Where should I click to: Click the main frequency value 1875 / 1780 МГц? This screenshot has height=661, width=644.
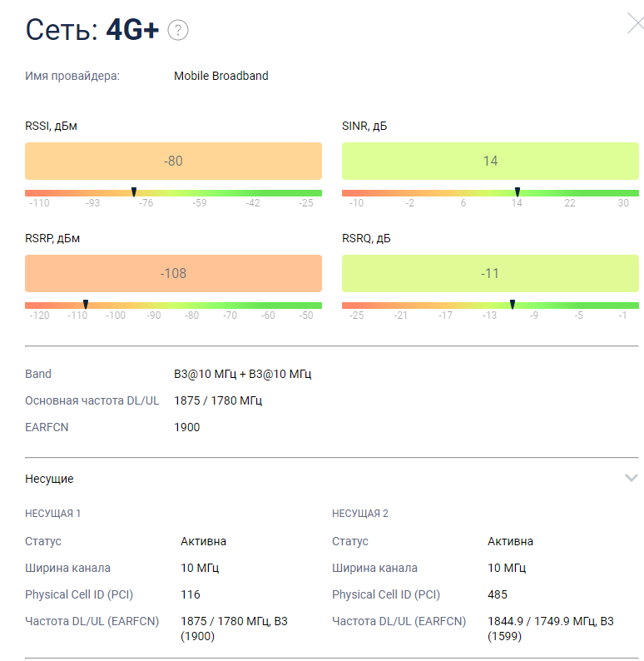click(218, 400)
